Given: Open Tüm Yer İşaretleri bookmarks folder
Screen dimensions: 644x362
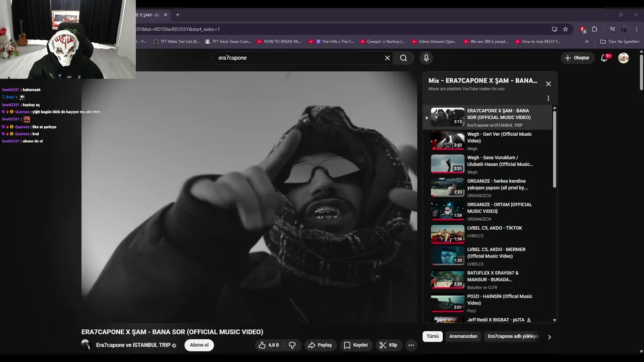Looking at the screenshot, I should click(x=620, y=42).
